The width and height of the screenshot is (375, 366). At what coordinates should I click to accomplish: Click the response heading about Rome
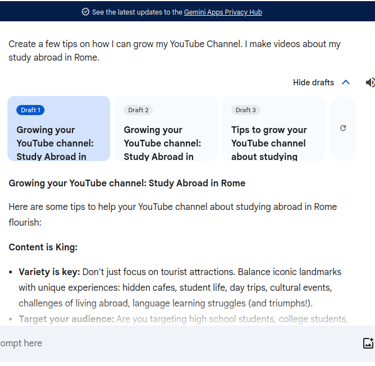127,183
